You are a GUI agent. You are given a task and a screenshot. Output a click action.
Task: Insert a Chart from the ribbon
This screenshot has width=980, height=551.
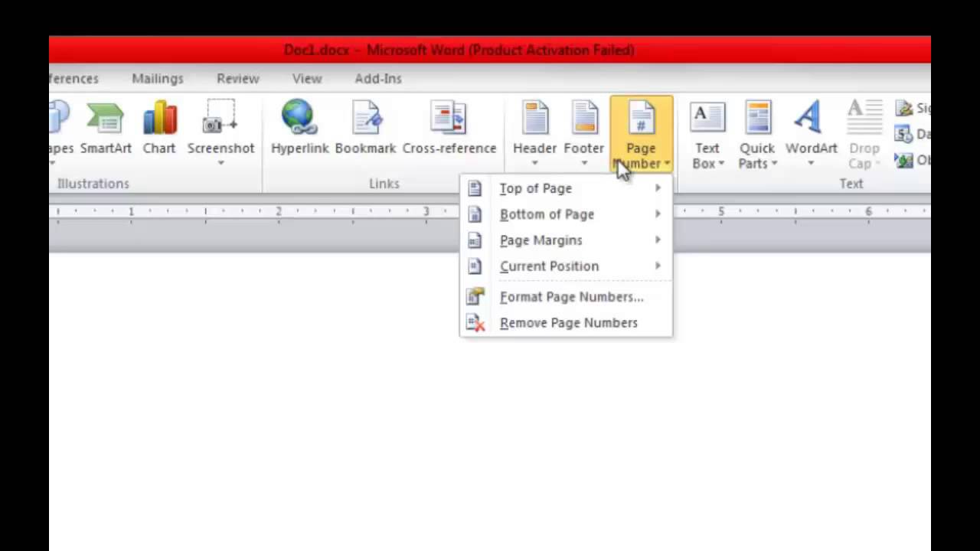159,129
